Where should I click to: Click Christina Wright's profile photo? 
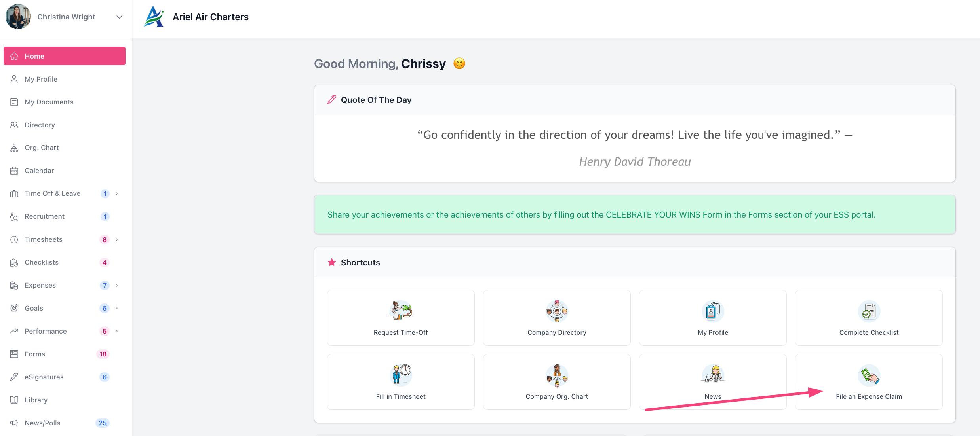pyautogui.click(x=18, y=17)
